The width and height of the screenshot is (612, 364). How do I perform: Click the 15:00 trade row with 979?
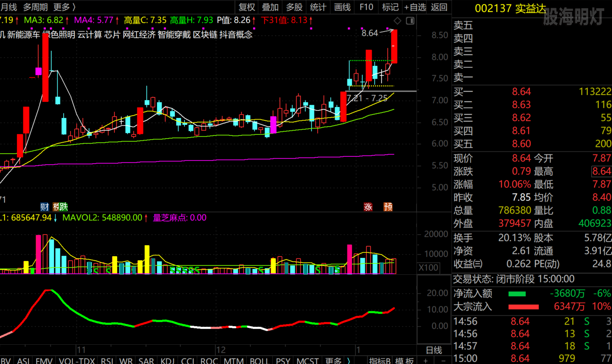[532, 359]
